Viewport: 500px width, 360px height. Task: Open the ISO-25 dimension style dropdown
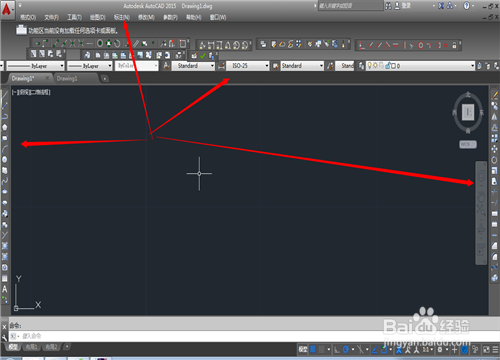pyautogui.click(x=247, y=66)
